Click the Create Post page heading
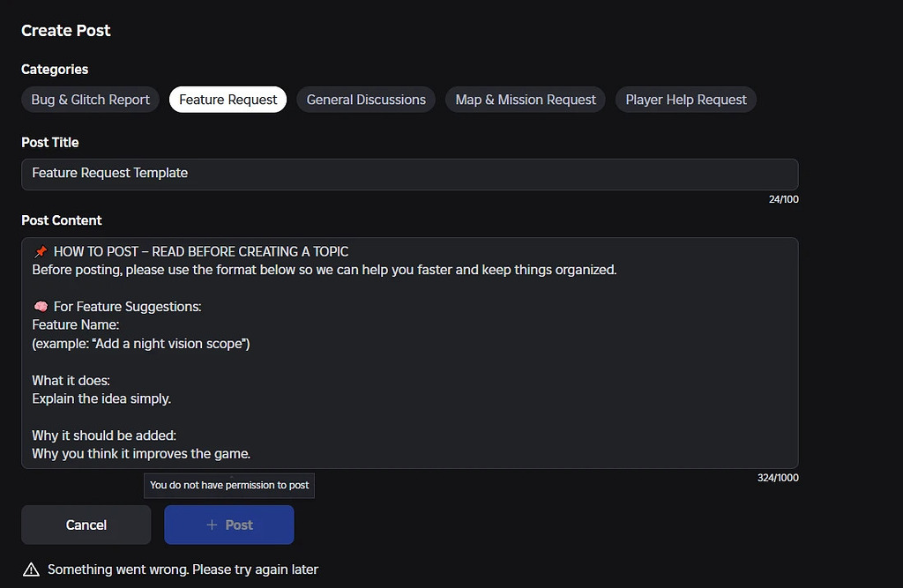Screen dimensions: 903x588 (65, 30)
